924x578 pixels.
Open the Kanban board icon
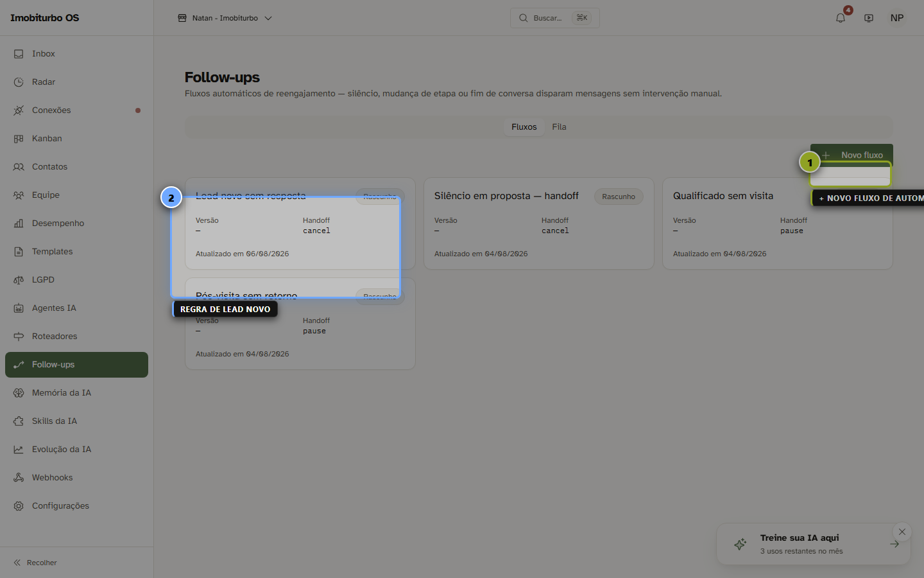click(x=19, y=139)
